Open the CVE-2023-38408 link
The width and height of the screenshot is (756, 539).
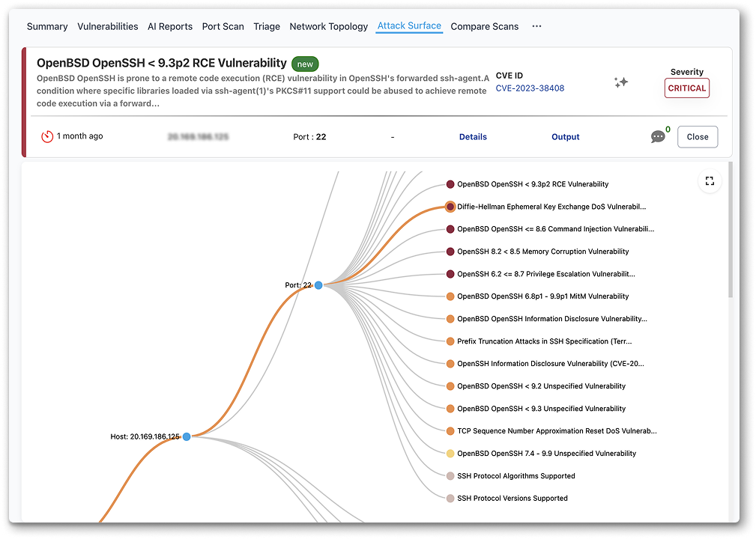[x=530, y=88]
